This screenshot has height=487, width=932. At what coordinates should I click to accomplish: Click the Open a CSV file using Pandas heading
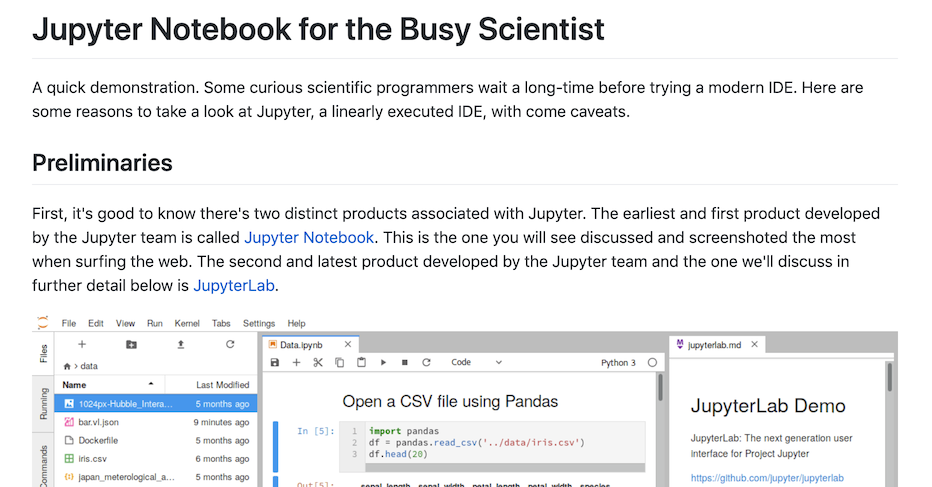coord(450,402)
